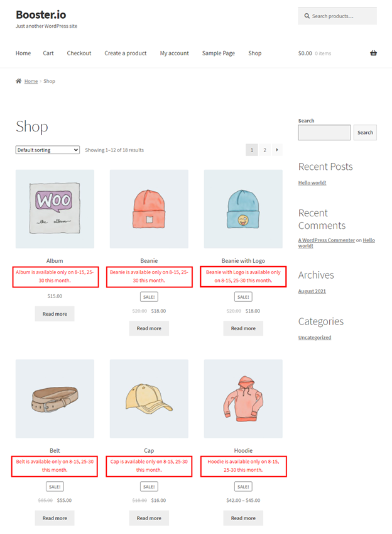This screenshot has width=392, height=534.
Task: Click the Cap product title
Action: [x=149, y=450]
